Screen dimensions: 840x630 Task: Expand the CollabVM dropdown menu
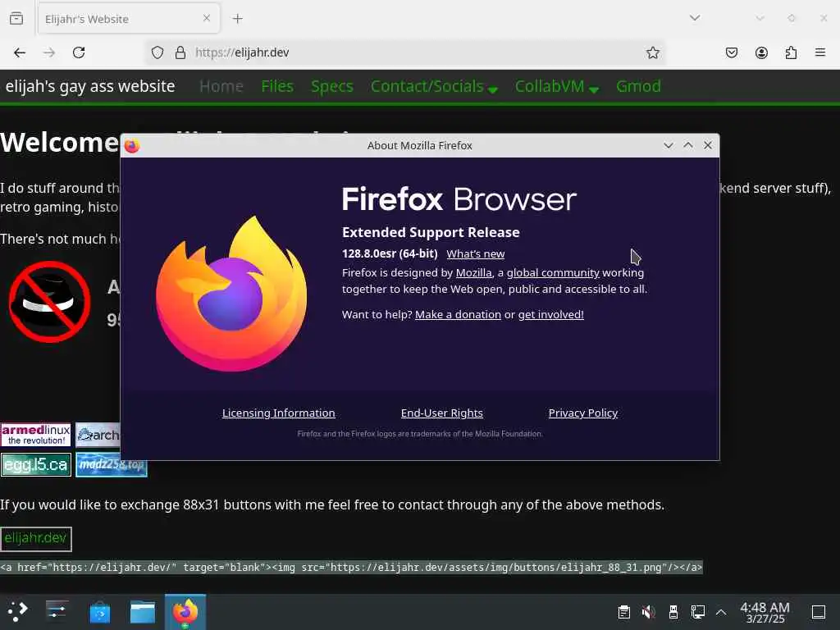click(x=557, y=87)
